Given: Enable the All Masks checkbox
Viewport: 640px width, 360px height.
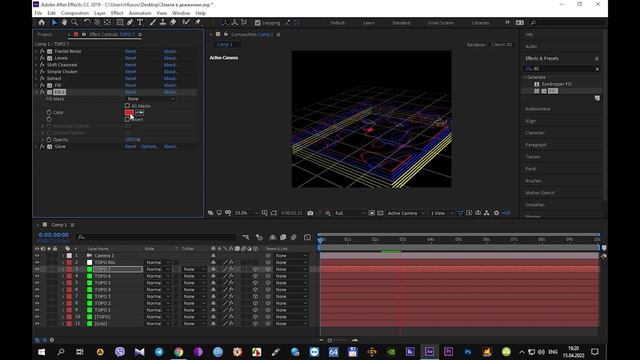Looking at the screenshot, I should (127, 106).
